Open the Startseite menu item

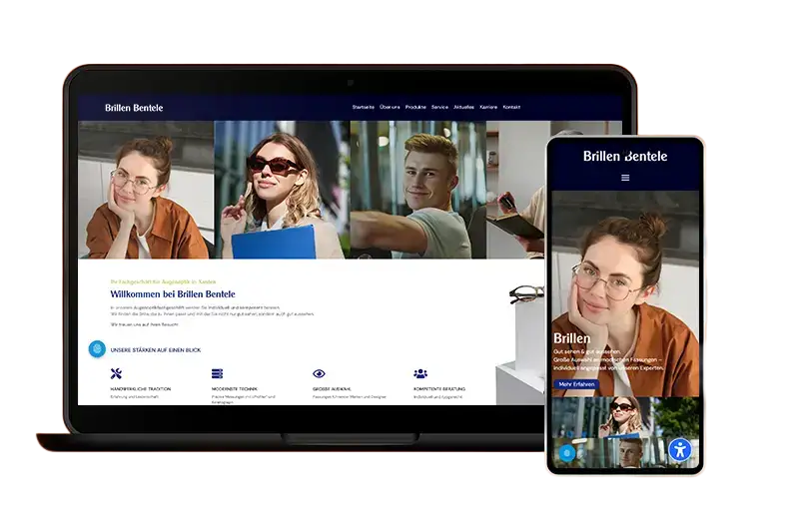[x=363, y=107]
